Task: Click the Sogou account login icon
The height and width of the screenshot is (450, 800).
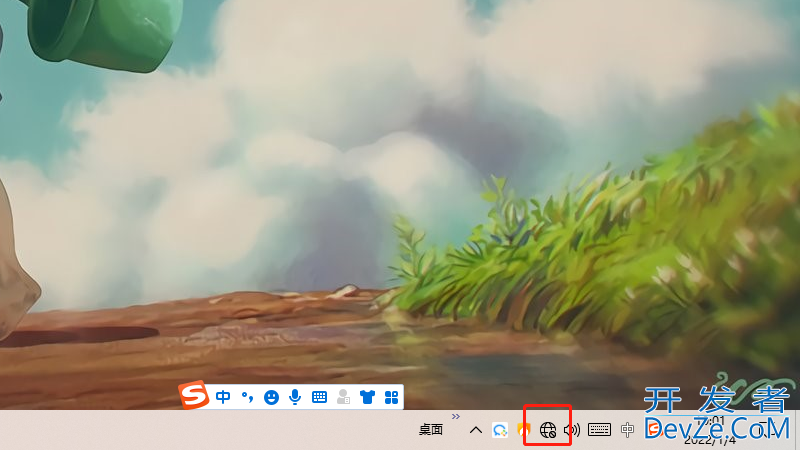Action: coord(343,397)
